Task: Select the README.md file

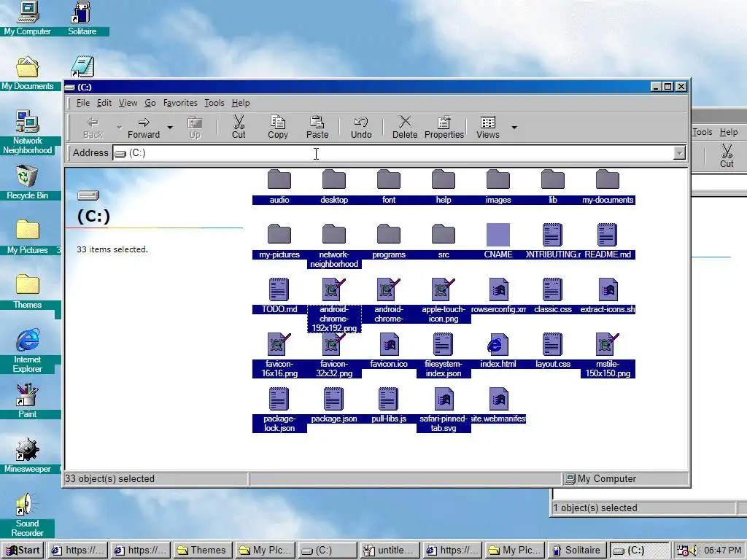Action: pyautogui.click(x=608, y=241)
